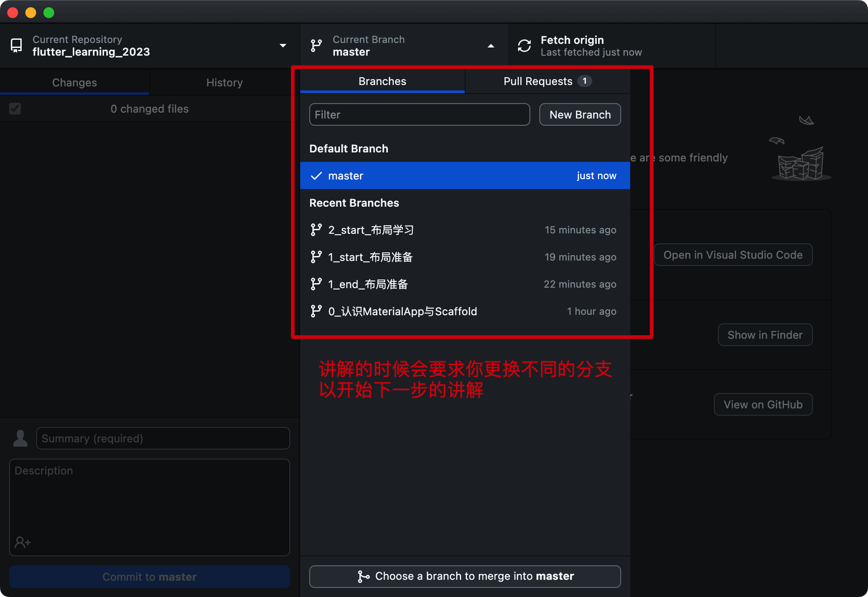The width and height of the screenshot is (868, 597).
Task: Click the add co-authors icon in Description
Action: [23, 542]
